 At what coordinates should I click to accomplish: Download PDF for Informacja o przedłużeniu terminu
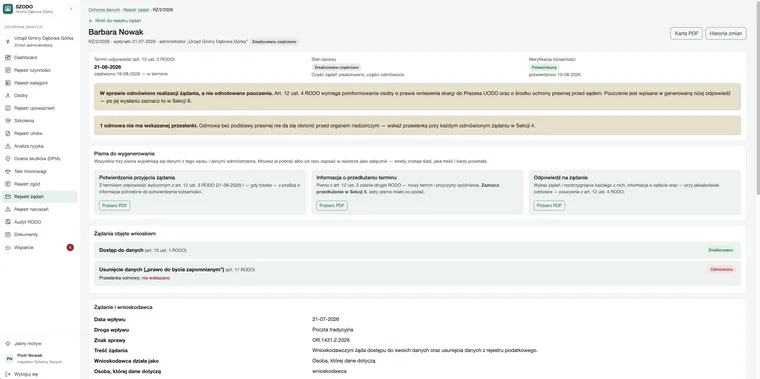click(332, 205)
